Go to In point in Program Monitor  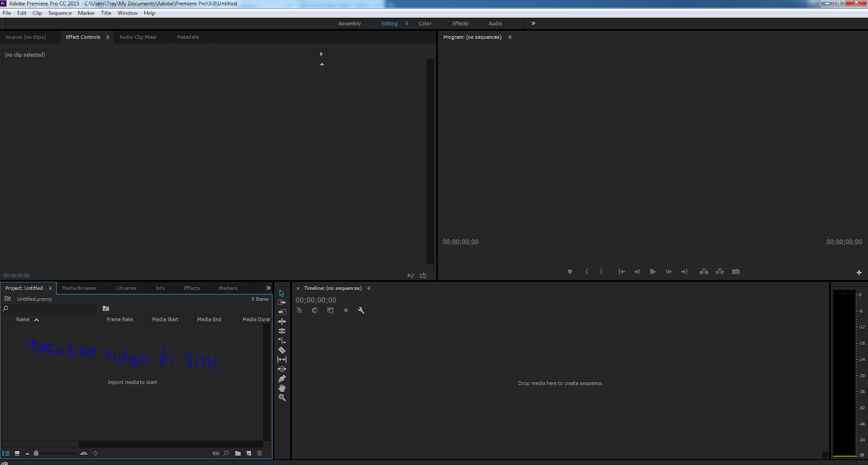tap(622, 272)
